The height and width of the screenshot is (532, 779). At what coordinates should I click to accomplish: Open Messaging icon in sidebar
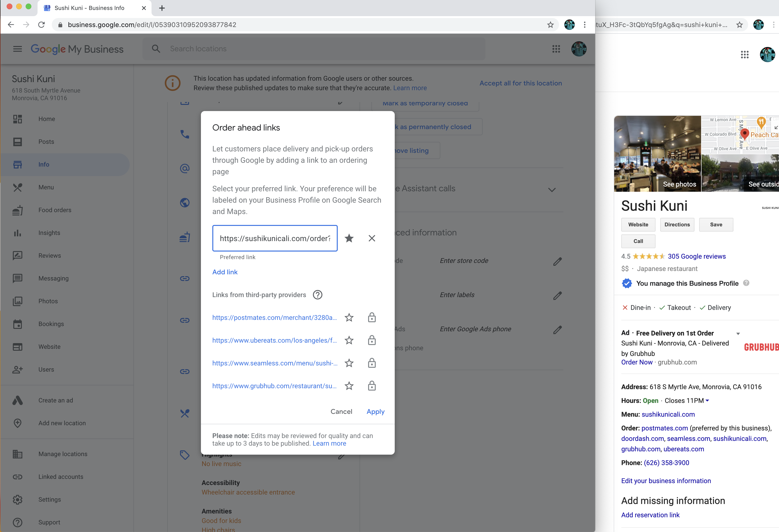coord(17,278)
